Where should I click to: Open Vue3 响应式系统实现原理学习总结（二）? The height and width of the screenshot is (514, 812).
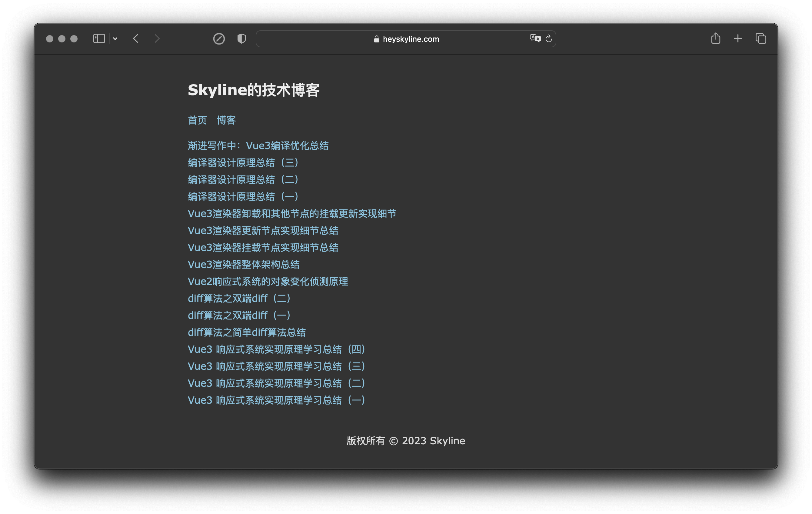tap(277, 383)
